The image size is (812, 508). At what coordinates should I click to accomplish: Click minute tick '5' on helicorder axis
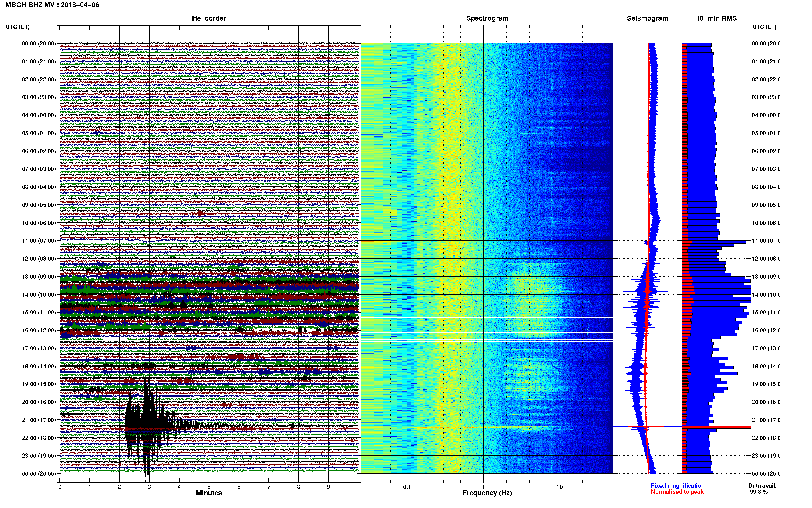[x=209, y=487]
